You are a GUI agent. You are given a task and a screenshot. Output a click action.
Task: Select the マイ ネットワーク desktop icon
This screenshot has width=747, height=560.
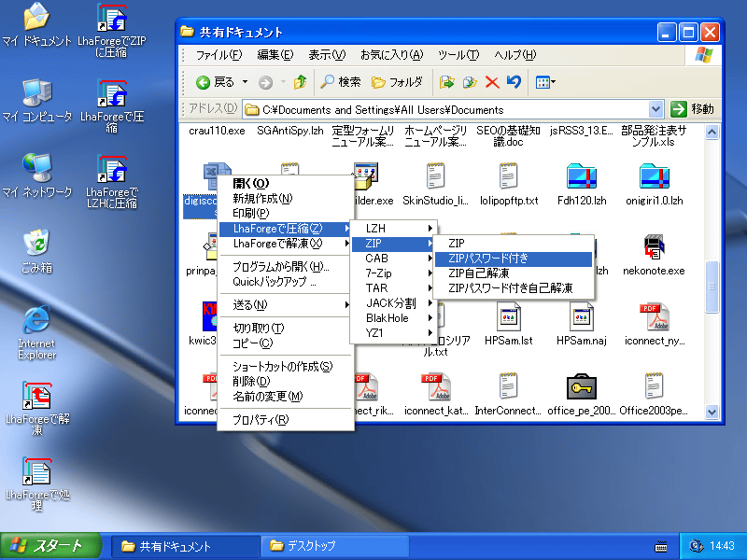(x=37, y=175)
